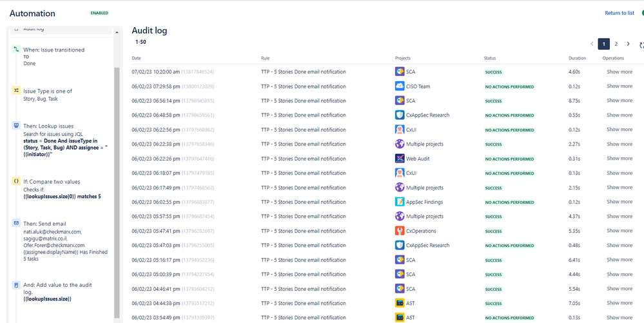
Task: Go to next audit log page arrow
Action: click(628, 44)
